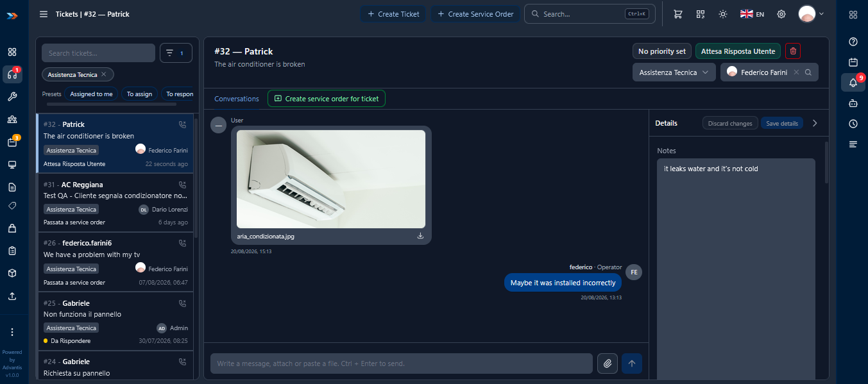Click the upload icon in left sidebar

(12, 296)
